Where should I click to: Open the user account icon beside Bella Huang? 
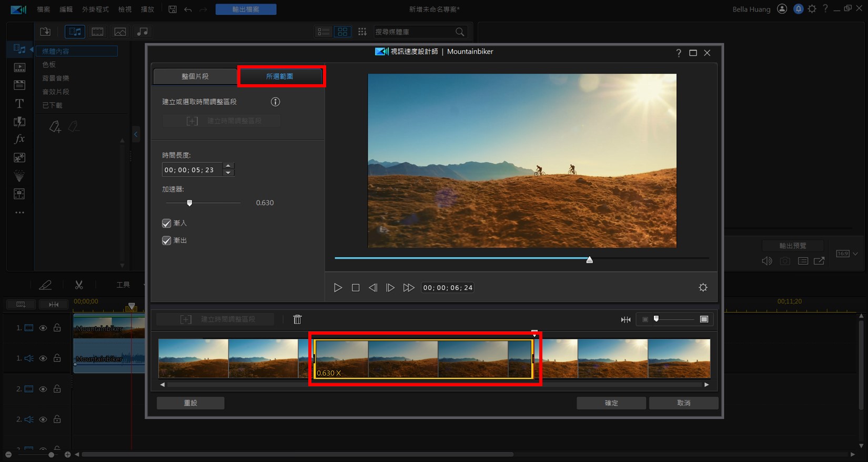pyautogui.click(x=782, y=9)
